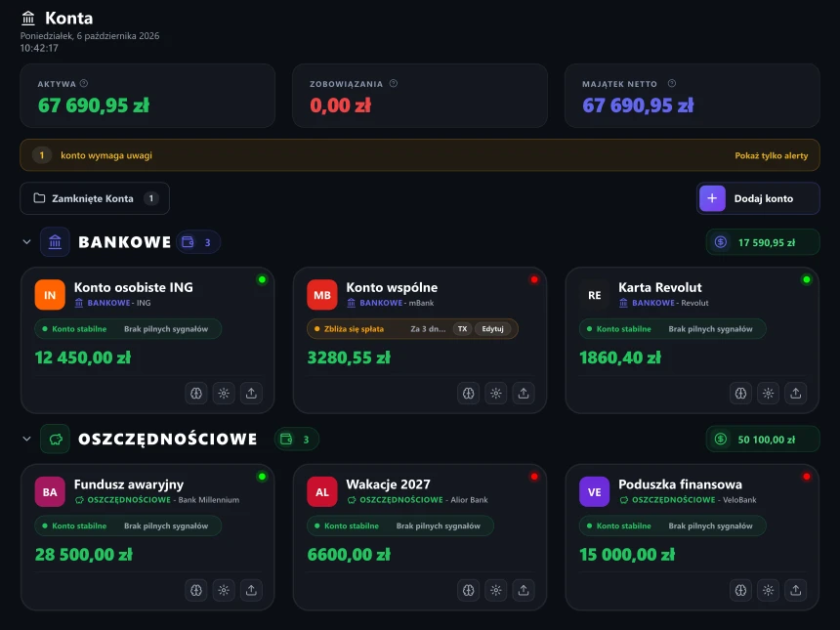This screenshot has width=840, height=630.
Task: Click the RE avatar of Karta Revolut
Action: (x=595, y=295)
